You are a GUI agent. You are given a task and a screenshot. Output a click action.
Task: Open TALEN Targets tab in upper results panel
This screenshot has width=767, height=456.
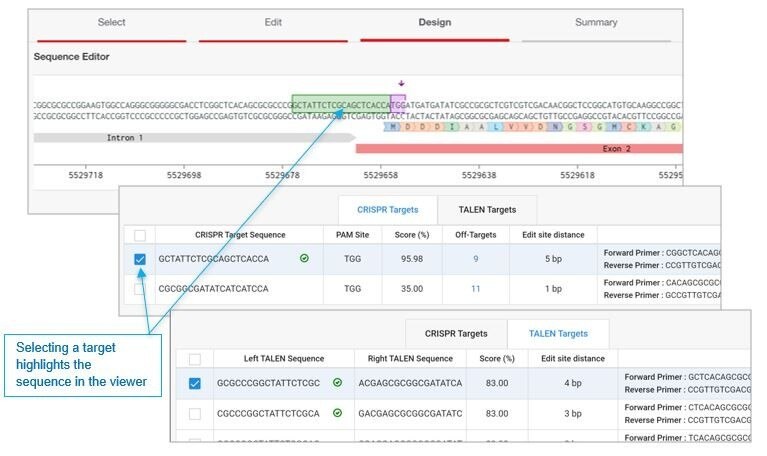click(x=486, y=210)
